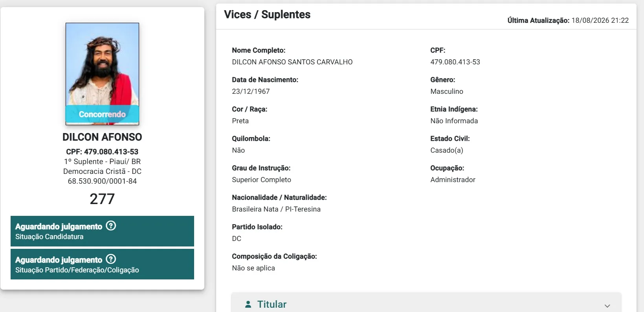Viewport: 644px width, 312px height.
Task: Click the candidate name DILCON AFONSO
Action: 102,137
